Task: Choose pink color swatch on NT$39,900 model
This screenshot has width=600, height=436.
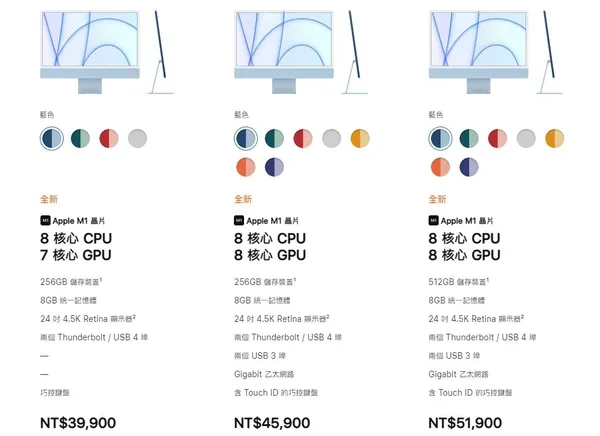Action: point(109,138)
